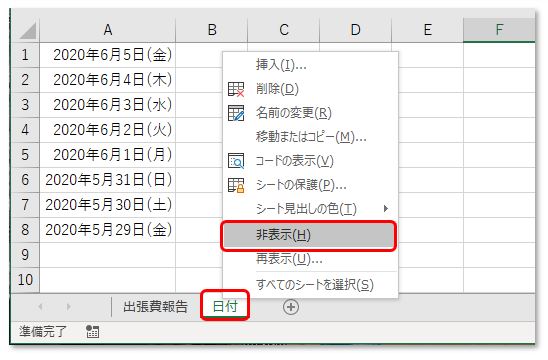Hide the sheet with 非表示(H)
The width and height of the screenshot is (548, 360).
[x=309, y=235]
